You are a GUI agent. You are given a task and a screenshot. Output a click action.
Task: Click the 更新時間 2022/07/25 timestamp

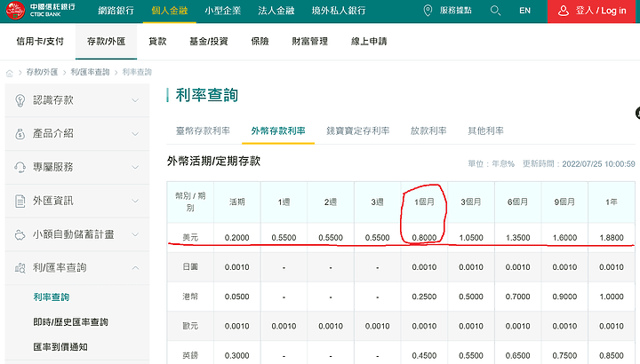coord(579,164)
